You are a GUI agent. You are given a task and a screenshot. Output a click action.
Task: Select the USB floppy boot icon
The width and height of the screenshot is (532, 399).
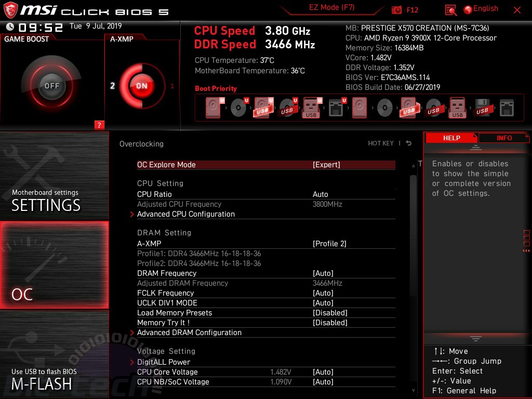(x=482, y=108)
